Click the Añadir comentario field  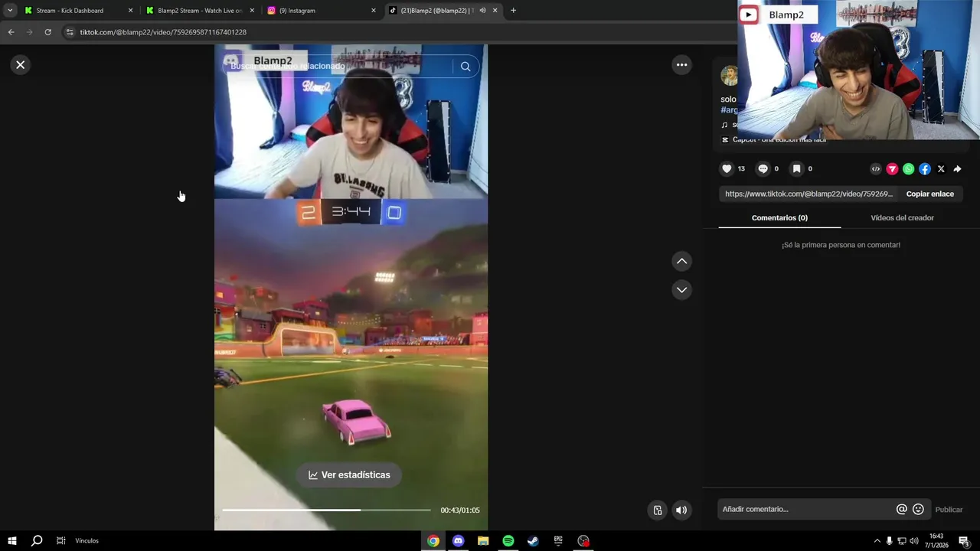coord(805,510)
